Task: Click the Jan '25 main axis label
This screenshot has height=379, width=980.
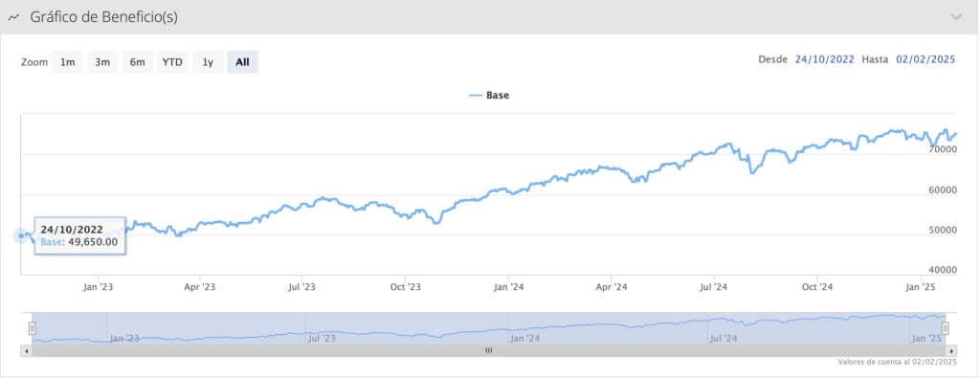Action: tap(921, 287)
